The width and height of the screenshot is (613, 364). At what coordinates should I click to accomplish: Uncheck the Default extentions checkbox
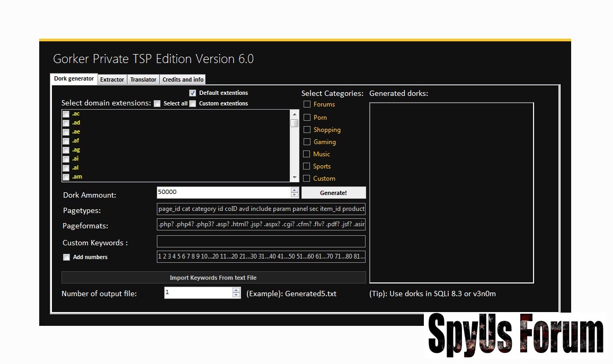[193, 93]
